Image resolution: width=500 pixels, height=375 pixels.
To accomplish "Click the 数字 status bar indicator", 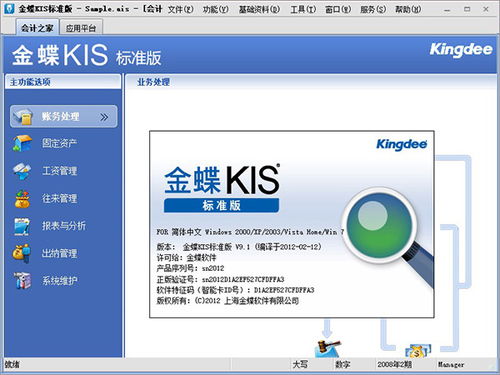I will click(343, 365).
